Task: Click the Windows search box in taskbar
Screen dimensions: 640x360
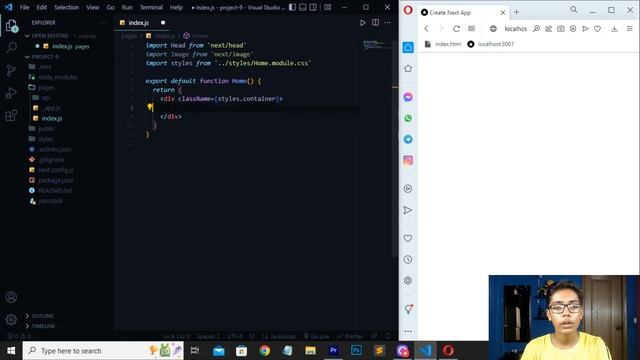Action: click(x=103, y=351)
